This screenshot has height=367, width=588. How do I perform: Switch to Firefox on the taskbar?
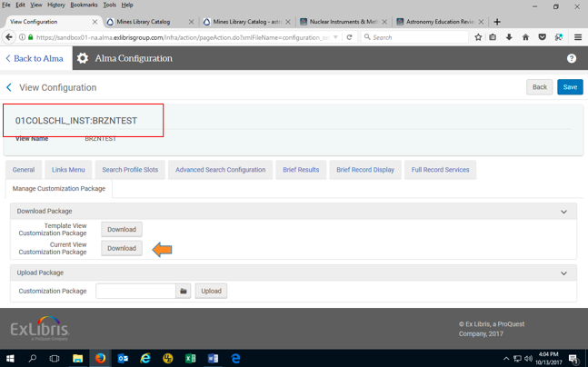click(x=100, y=359)
